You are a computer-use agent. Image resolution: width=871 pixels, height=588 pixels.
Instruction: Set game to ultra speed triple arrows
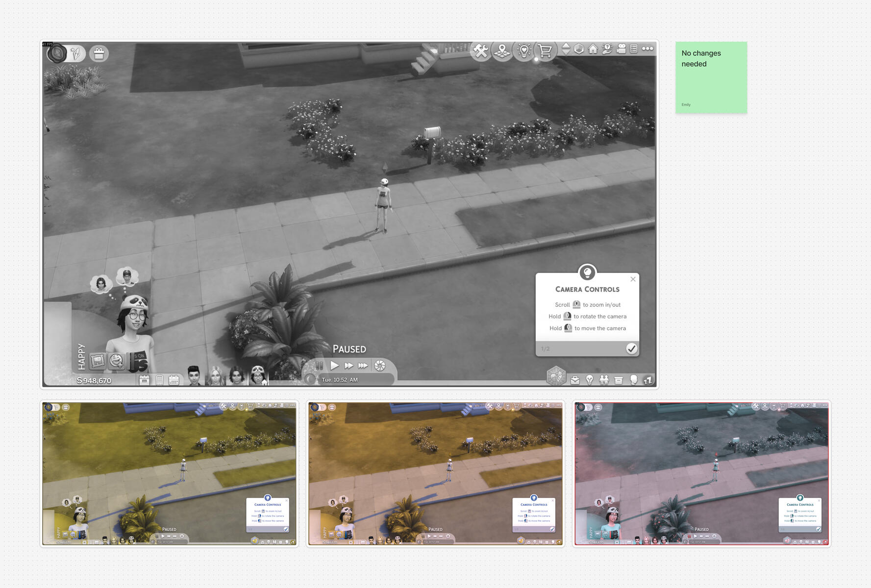(x=363, y=366)
